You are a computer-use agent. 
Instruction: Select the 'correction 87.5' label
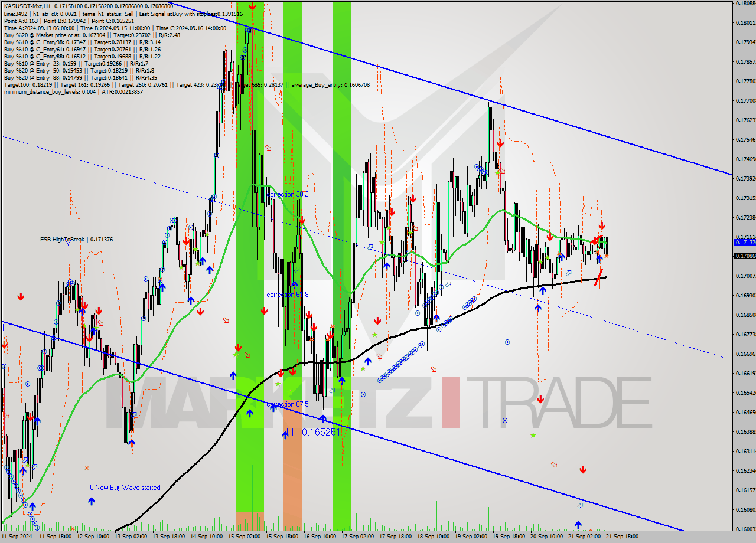point(288,404)
